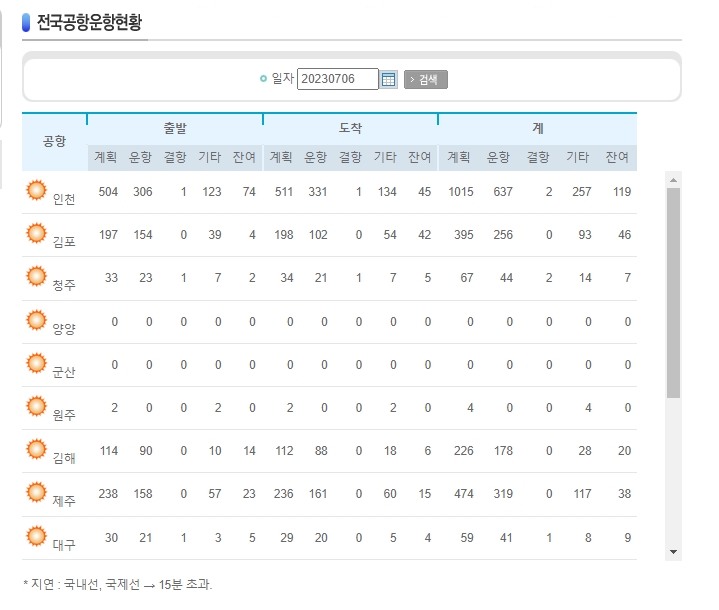The width and height of the screenshot is (719, 610).
Task: Click 제주 departure planned value 238
Action: 108,494
